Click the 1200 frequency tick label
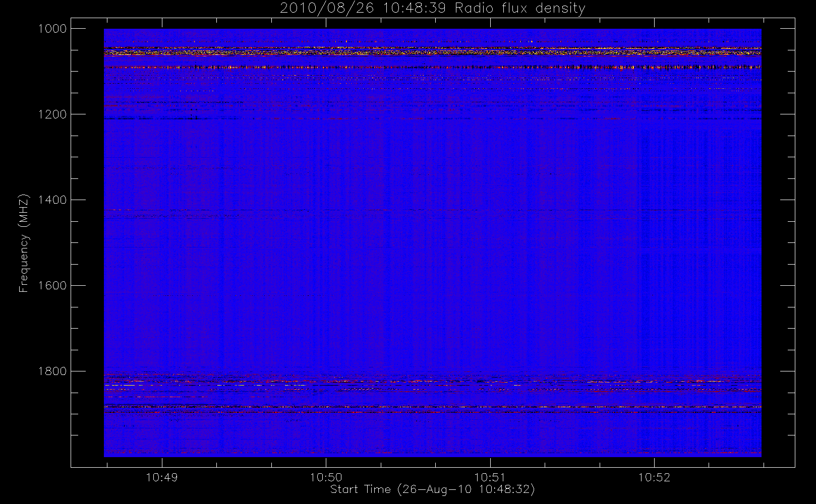The width and height of the screenshot is (816, 504). [x=52, y=114]
